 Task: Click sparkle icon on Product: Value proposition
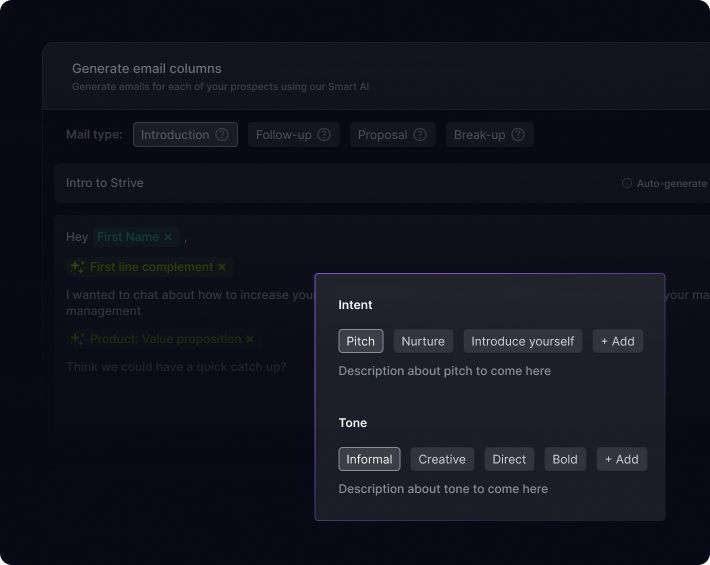[77, 339]
